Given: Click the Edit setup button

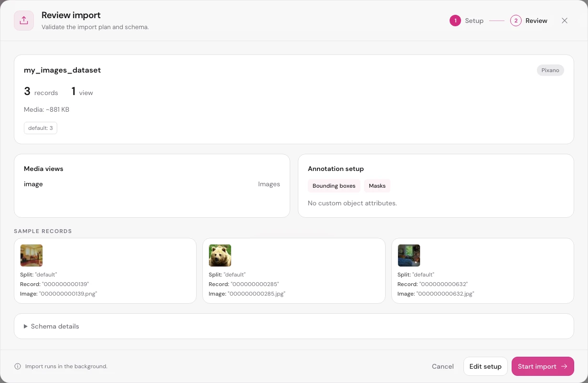Looking at the screenshot, I should click(x=485, y=366).
